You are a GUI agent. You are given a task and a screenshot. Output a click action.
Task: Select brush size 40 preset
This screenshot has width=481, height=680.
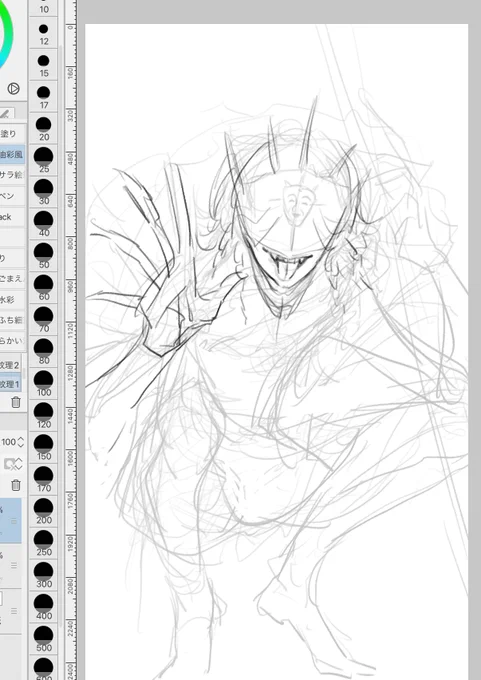[x=43, y=225]
